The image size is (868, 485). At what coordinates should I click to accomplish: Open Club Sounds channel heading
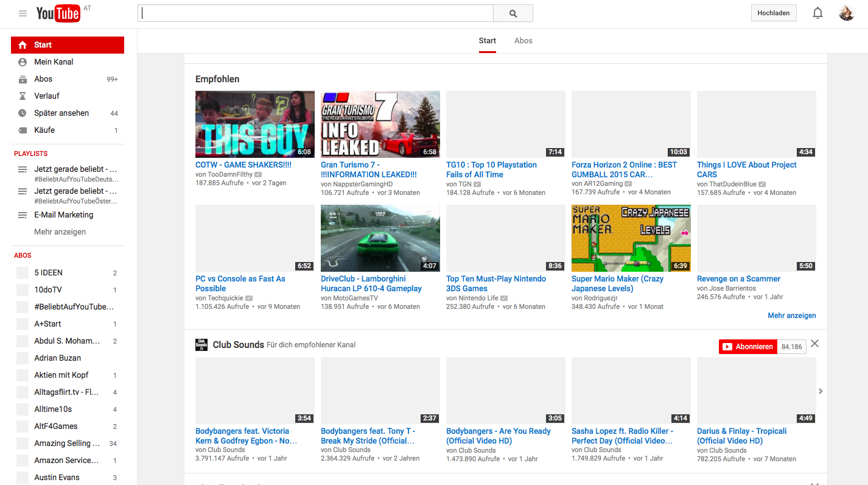239,345
